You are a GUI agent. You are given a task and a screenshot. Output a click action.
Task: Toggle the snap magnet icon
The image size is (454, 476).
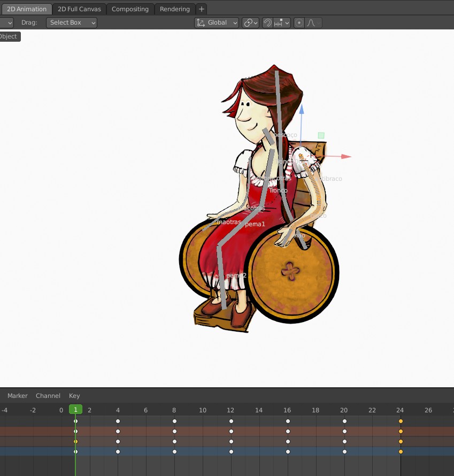[x=267, y=23]
